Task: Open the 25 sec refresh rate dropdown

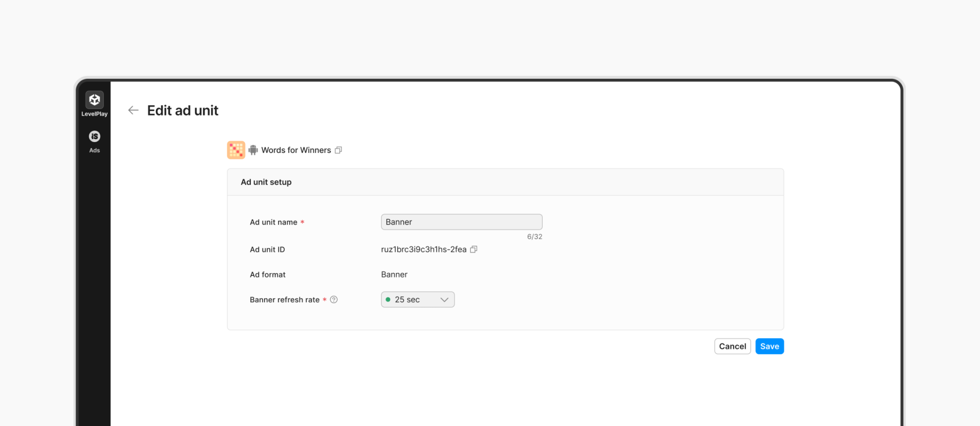Action: pyautogui.click(x=418, y=300)
